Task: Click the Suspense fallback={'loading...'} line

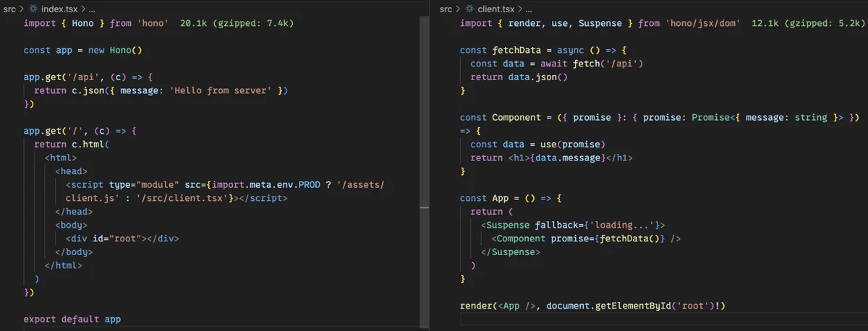Action: [573, 225]
